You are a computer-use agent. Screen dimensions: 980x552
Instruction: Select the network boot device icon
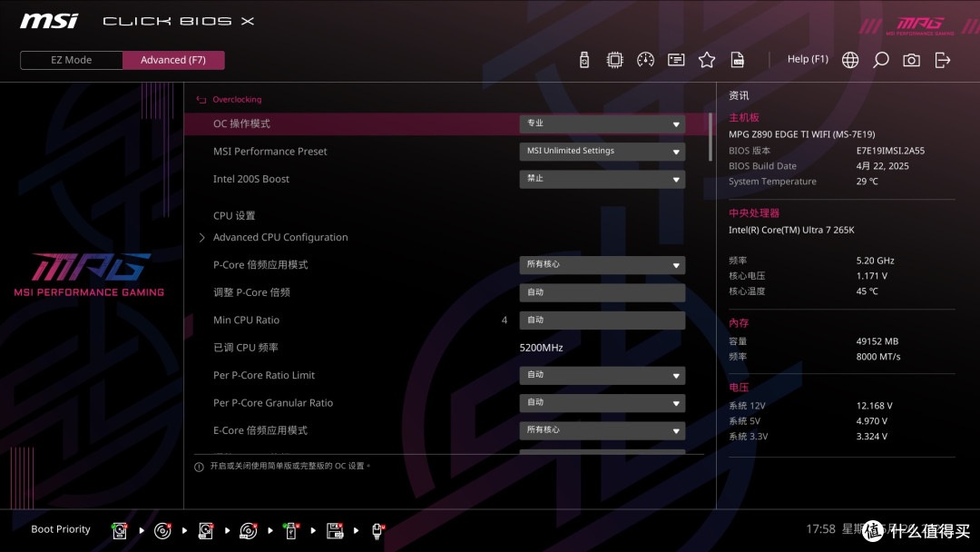pyautogui.click(x=377, y=531)
